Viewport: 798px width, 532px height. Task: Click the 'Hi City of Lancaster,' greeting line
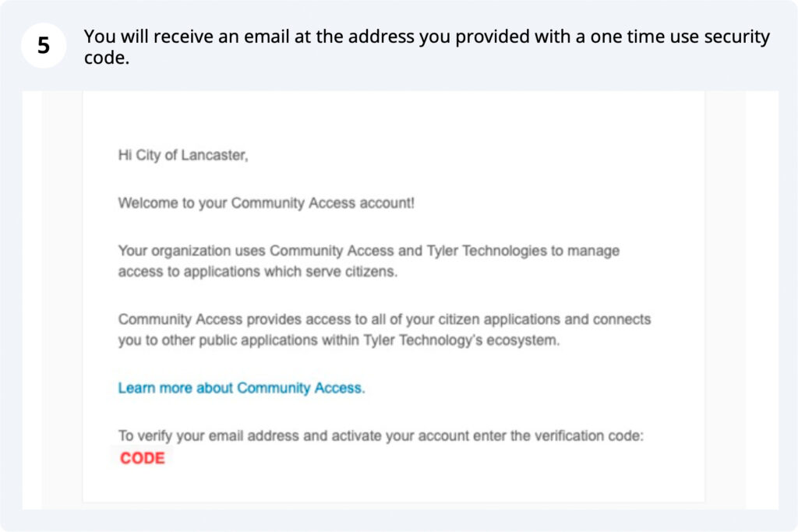click(x=183, y=155)
